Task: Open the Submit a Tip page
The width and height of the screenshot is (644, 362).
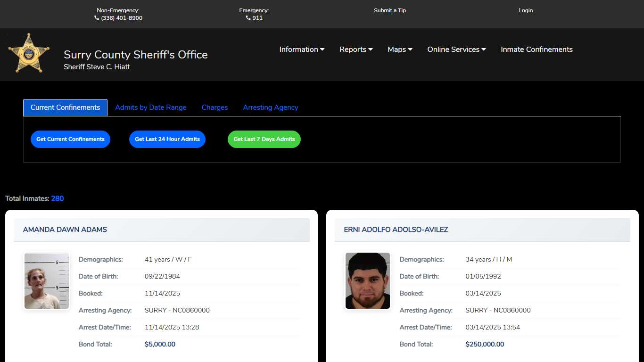Action: [x=389, y=10]
